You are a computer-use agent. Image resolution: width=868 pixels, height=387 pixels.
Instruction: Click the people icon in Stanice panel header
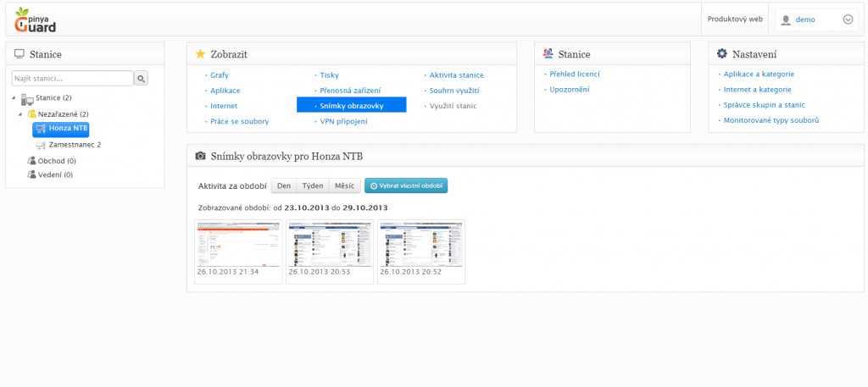tap(548, 53)
